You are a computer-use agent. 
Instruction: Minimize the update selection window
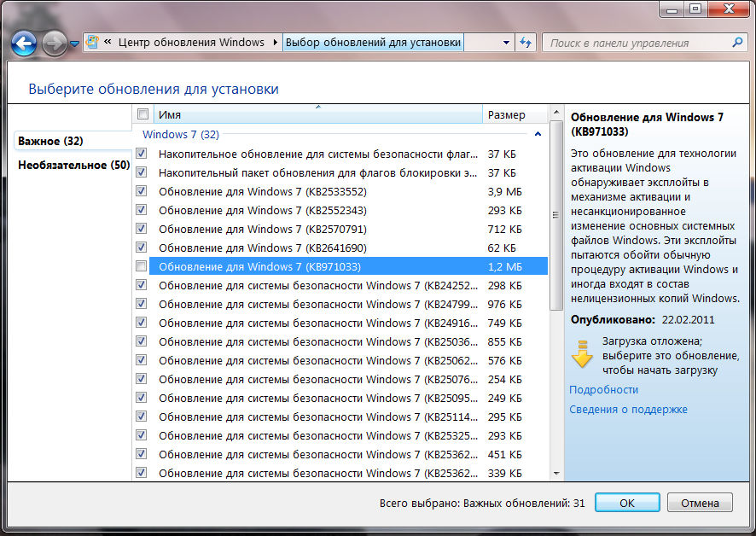[672, 9]
